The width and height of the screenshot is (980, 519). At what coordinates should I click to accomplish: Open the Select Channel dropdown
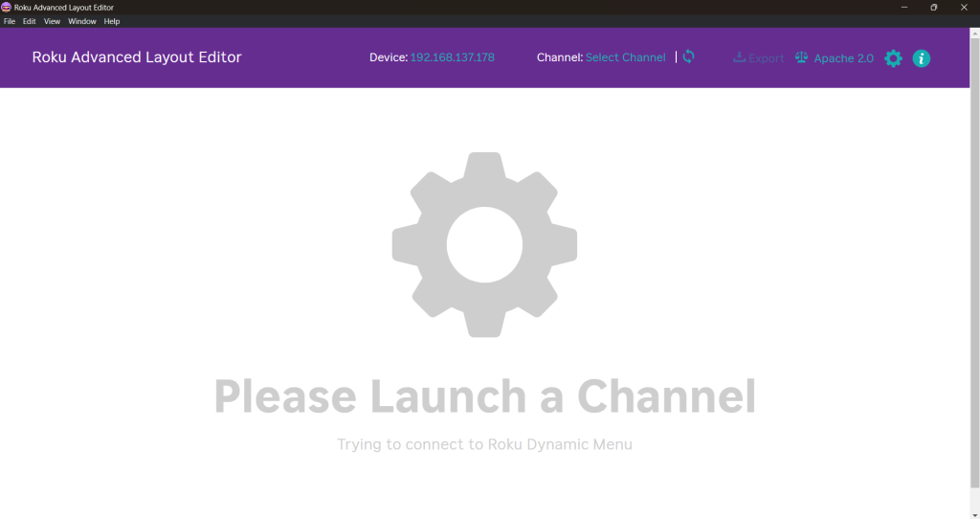[x=626, y=57]
